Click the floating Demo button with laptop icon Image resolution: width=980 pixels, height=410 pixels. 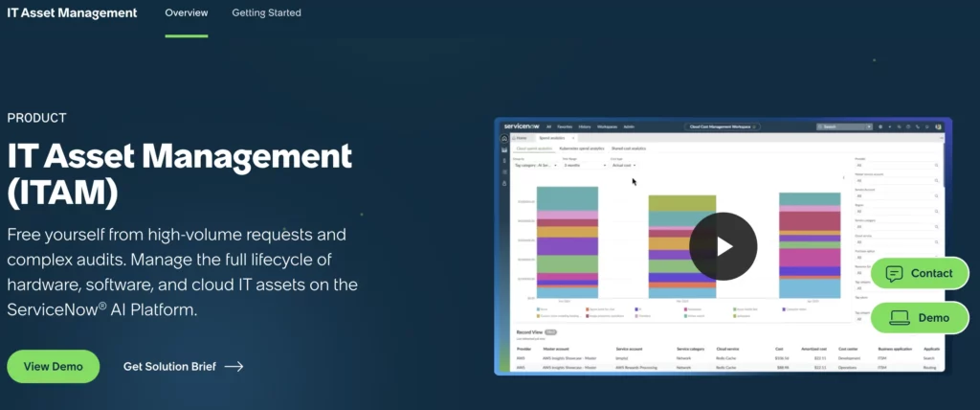pyautogui.click(x=920, y=317)
